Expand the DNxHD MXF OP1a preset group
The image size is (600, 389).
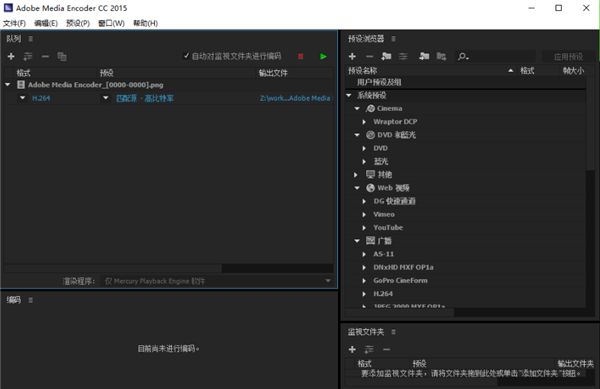pyautogui.click(x=364, y=267)
